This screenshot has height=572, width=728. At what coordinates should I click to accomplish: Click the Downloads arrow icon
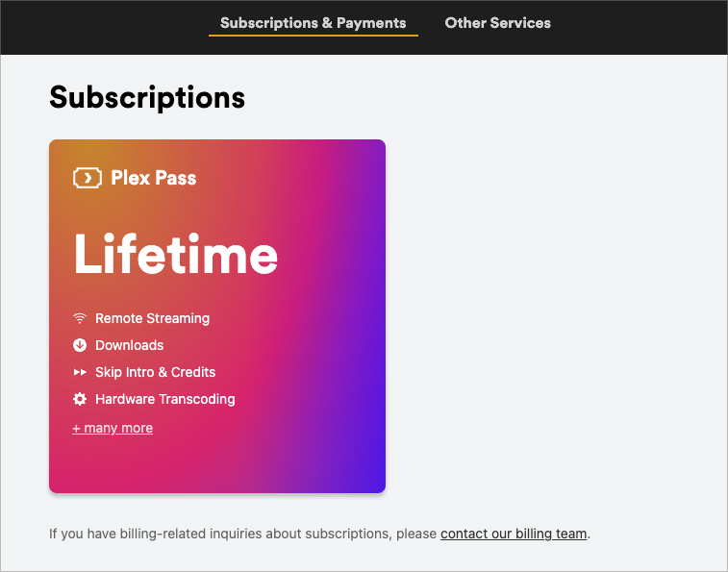(80, 345)
